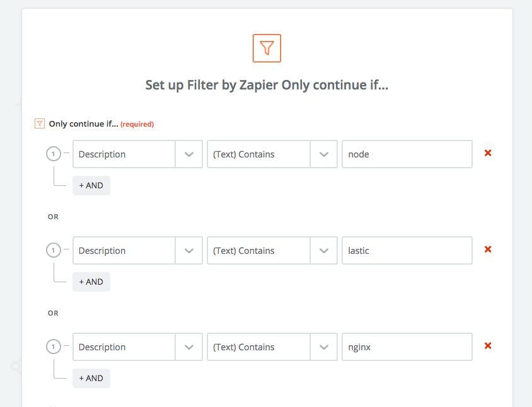Click the +AND button under the "lastic" rule
The image size is (532, 407).
coord(91,281)
